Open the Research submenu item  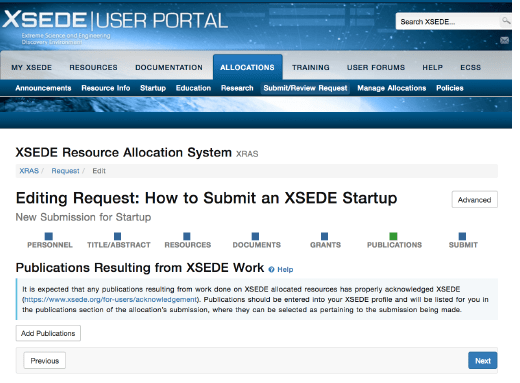[237, 88]
